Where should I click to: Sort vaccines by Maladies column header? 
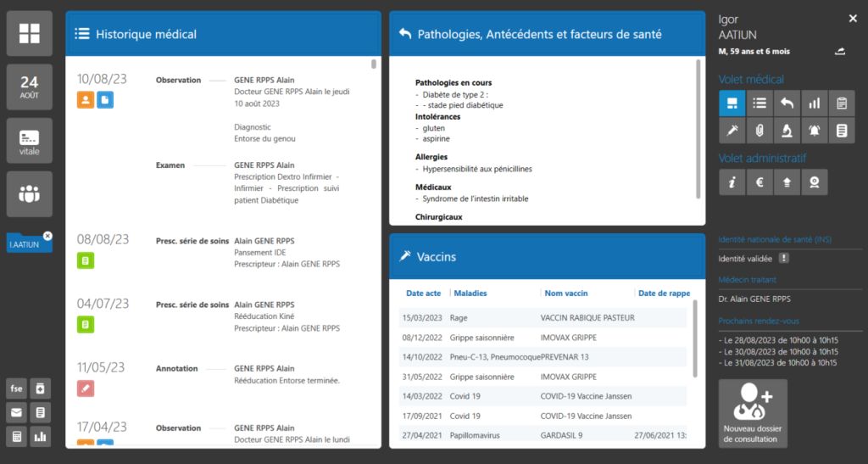pyautogui.click(x=470, y=293)
